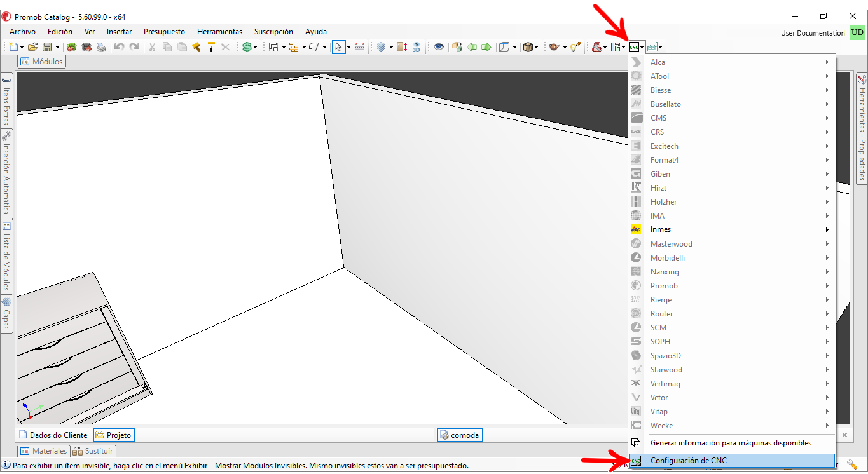Click the factory production icon

click(652, 47)
